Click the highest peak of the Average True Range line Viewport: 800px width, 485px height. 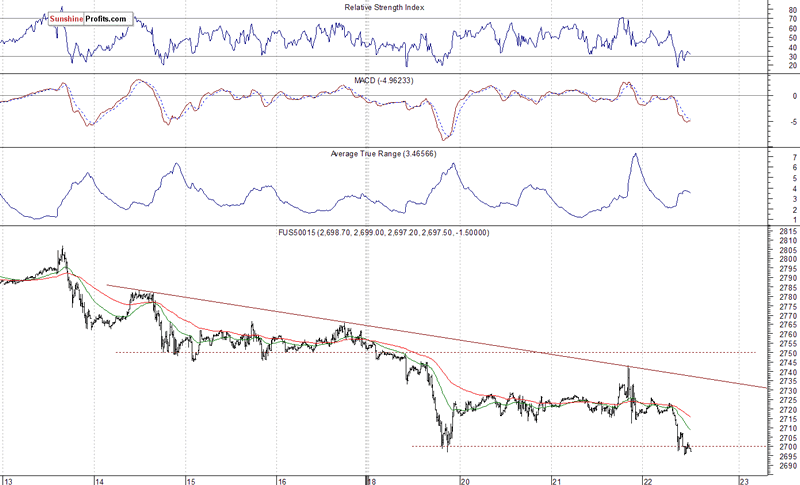pos(634,155)
